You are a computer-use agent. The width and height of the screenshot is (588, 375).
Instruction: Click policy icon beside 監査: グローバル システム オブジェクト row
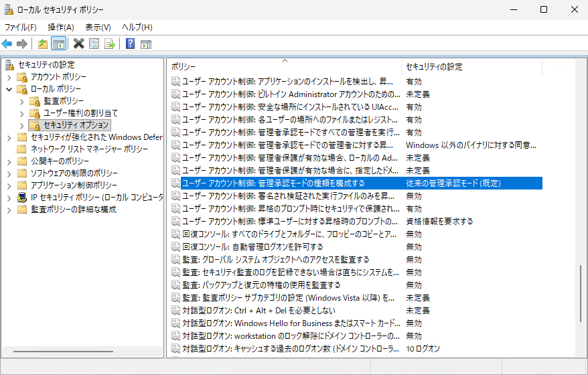pos(175,260)
